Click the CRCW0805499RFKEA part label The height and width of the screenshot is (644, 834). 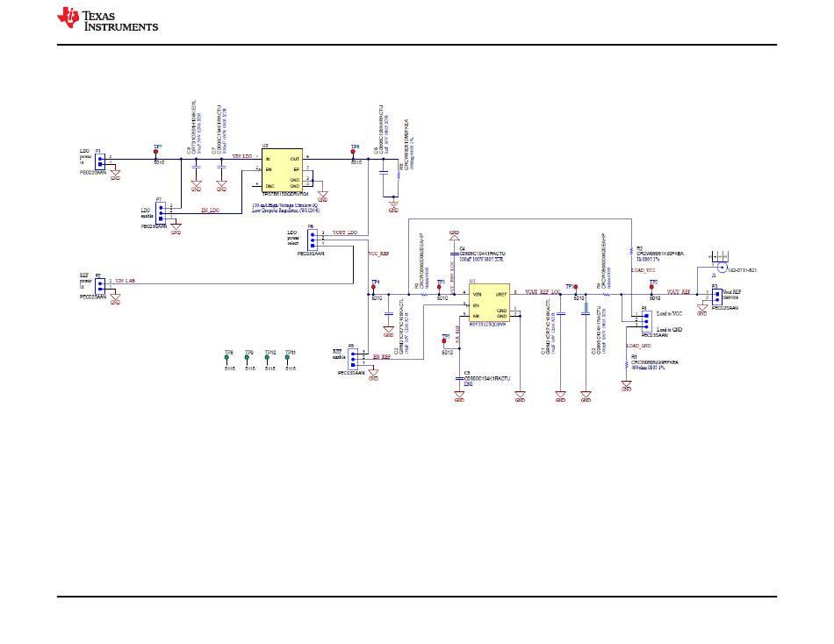coord(655,362)
